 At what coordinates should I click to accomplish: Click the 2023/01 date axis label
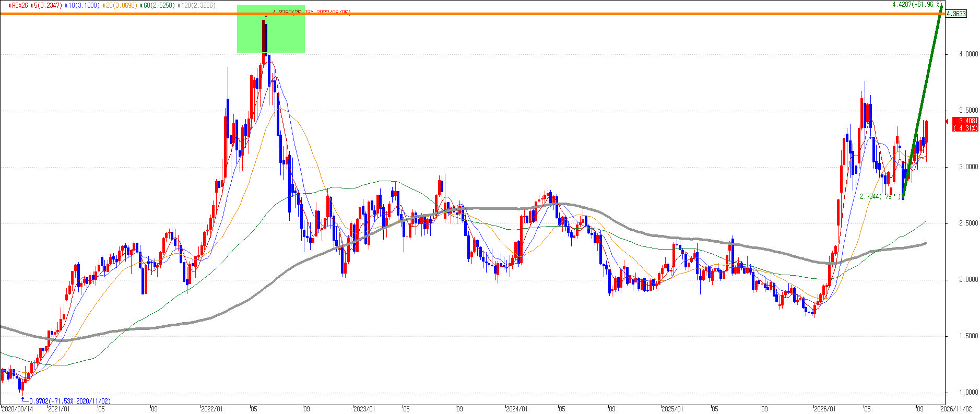pos(364,409)
